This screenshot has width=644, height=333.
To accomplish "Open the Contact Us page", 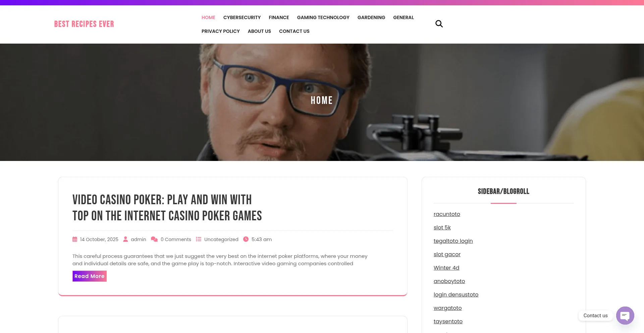I will pyautogui.click(x=294, y=31).
